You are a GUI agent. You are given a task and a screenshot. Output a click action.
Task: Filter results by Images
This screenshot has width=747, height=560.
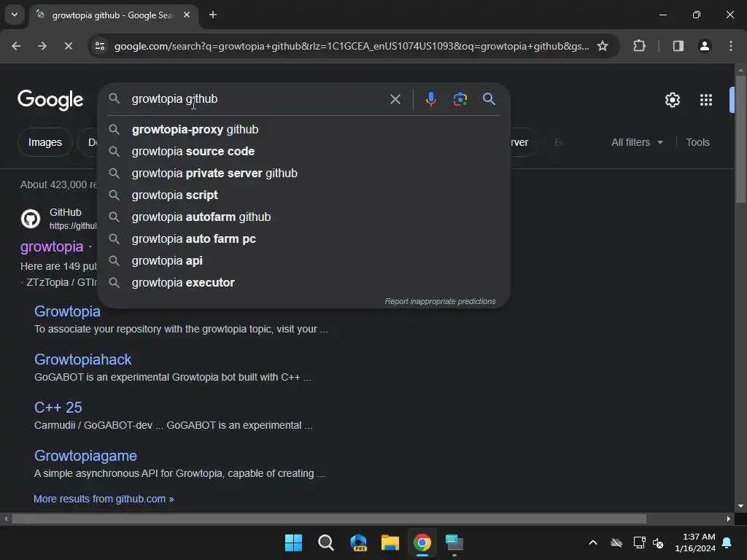[44, 142]
